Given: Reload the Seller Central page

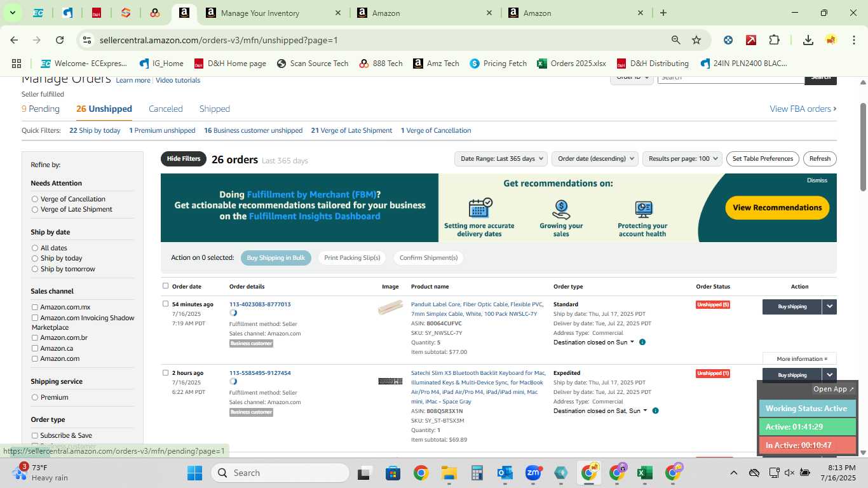Looking at the screenshot, I should click(x=60, y=40).
